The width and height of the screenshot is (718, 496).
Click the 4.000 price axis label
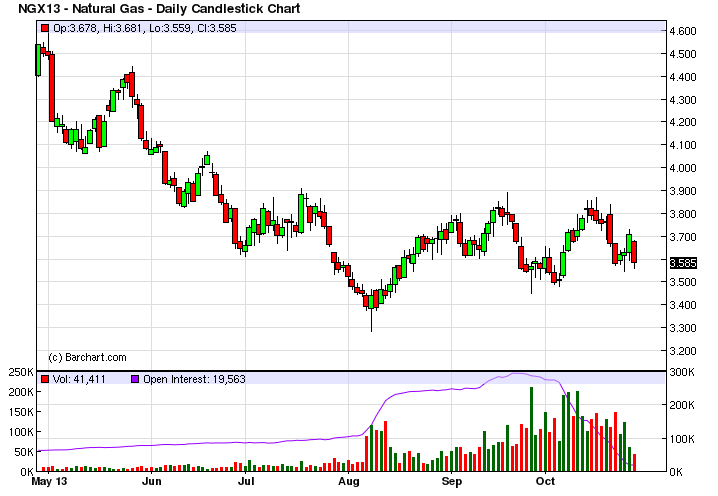(683, 168)
